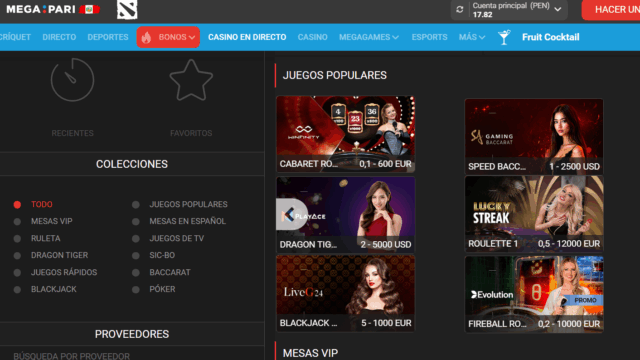Open the Fruit Cocktail link
The height and width of the screenshot is (360, 640).
551,37
